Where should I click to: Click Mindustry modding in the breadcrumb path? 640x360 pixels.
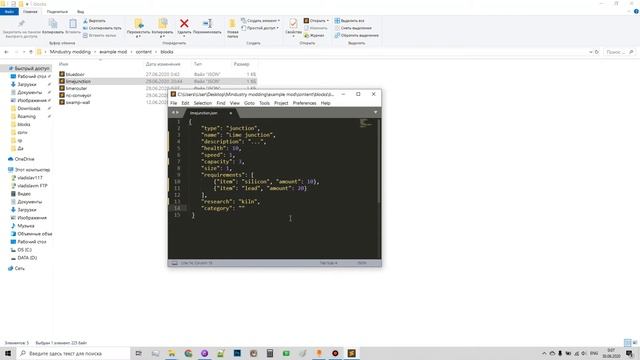[x=70, y=52]
